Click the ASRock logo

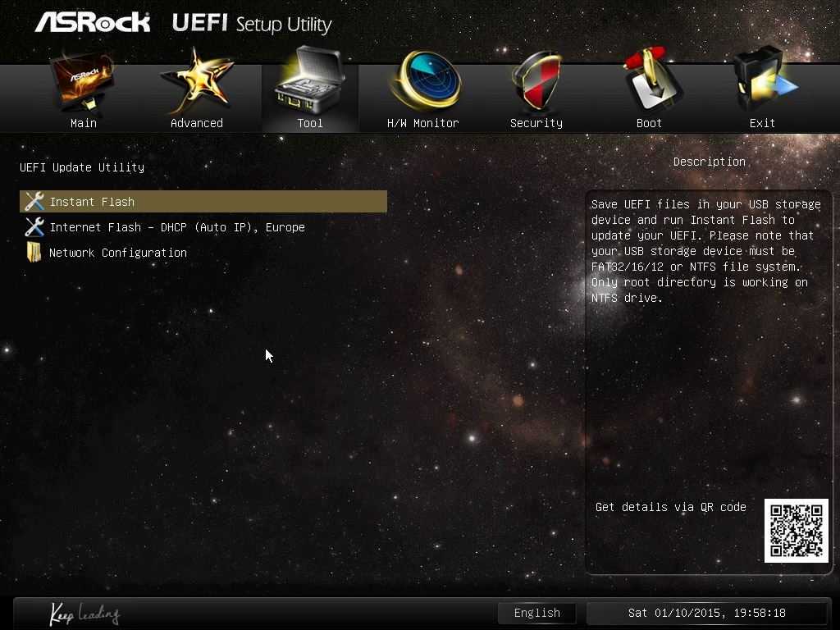[x=93, y=23]
